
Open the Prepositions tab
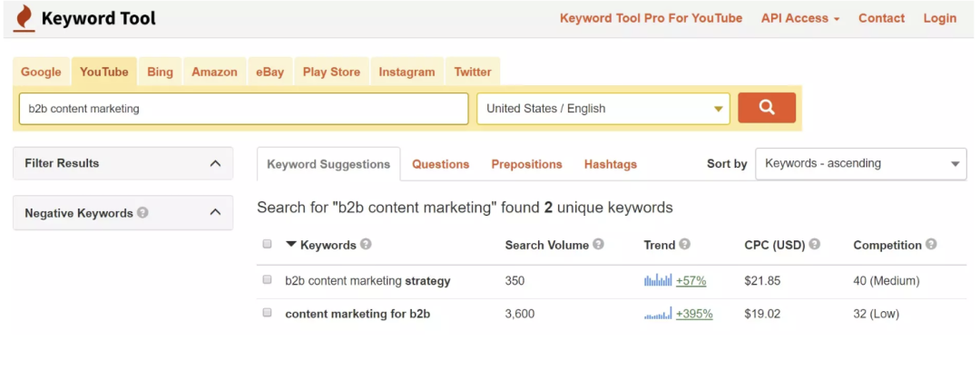[527, 164]
